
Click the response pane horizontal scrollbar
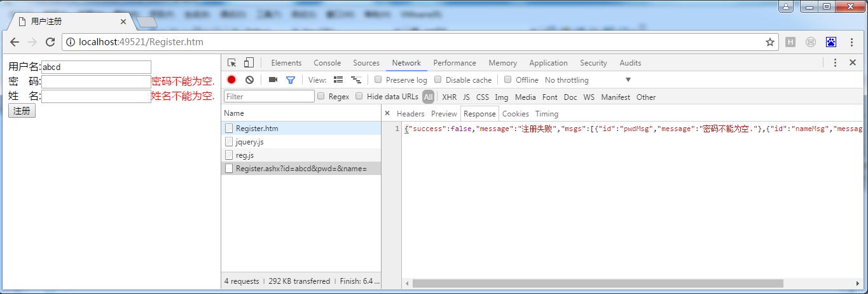pyautogui.click(x=597, y=283)
